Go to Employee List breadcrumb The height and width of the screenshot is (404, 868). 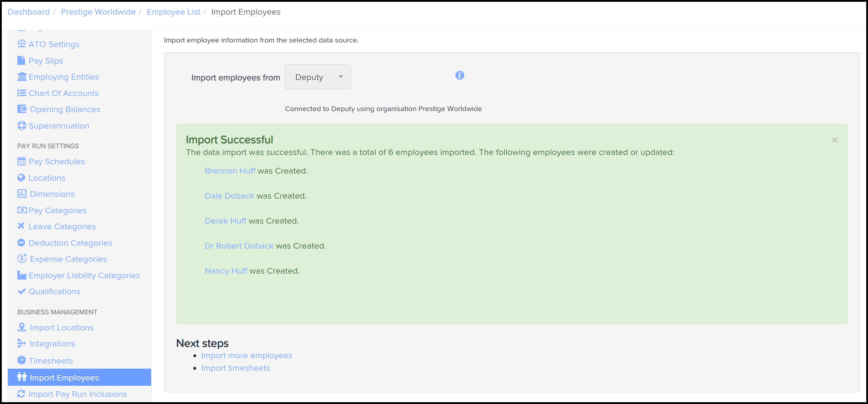pos(173,12)
